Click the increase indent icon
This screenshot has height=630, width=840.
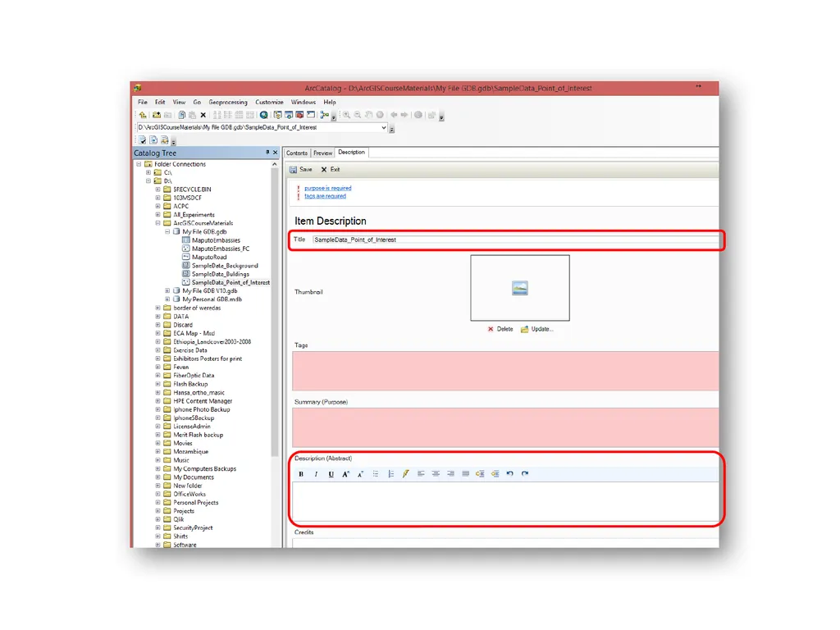pyautogui.click(x=480, y=473)
